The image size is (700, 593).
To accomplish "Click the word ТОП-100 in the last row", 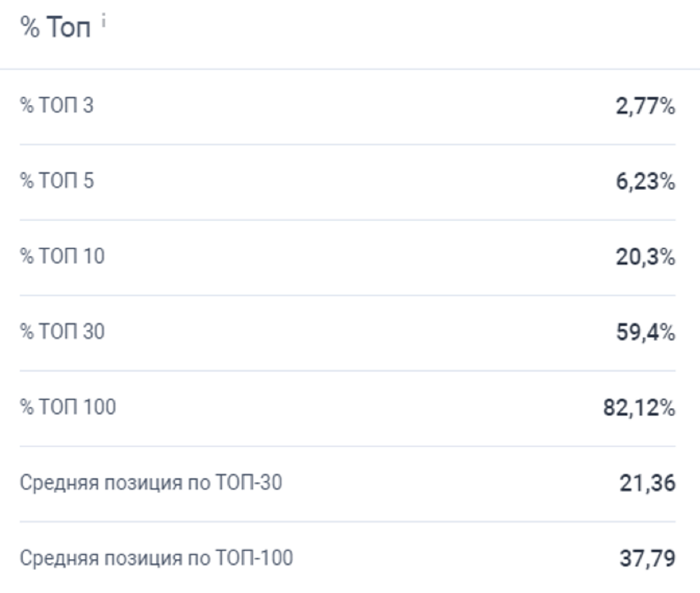I will click(259, 558).
